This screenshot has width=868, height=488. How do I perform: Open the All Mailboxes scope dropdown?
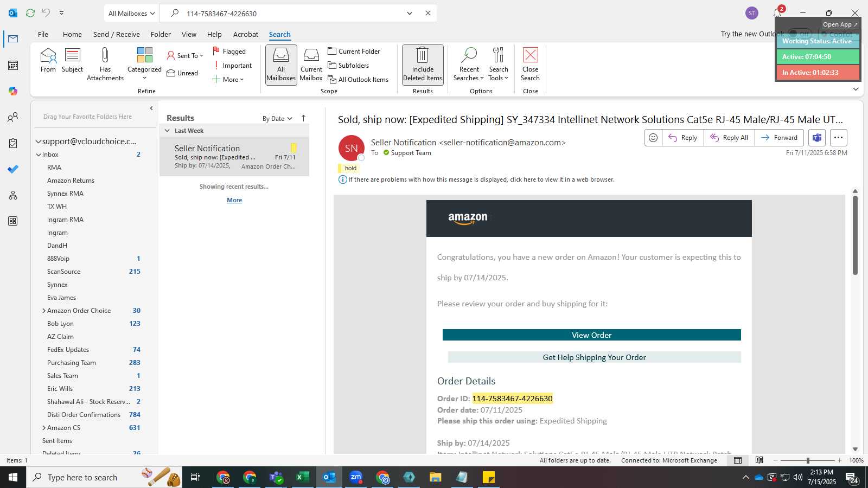[131, 13]
